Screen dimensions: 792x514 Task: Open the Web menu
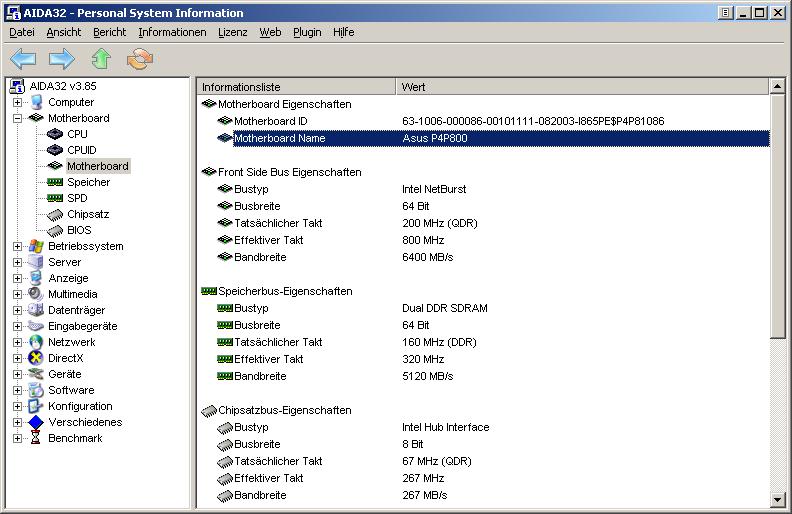(270, 32)
